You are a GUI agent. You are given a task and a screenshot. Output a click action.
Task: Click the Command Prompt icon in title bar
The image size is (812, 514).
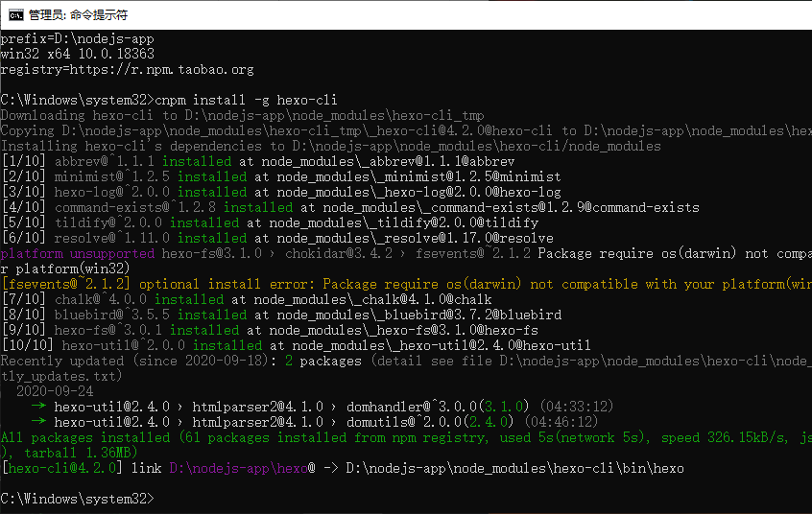(x=16, y=15)
